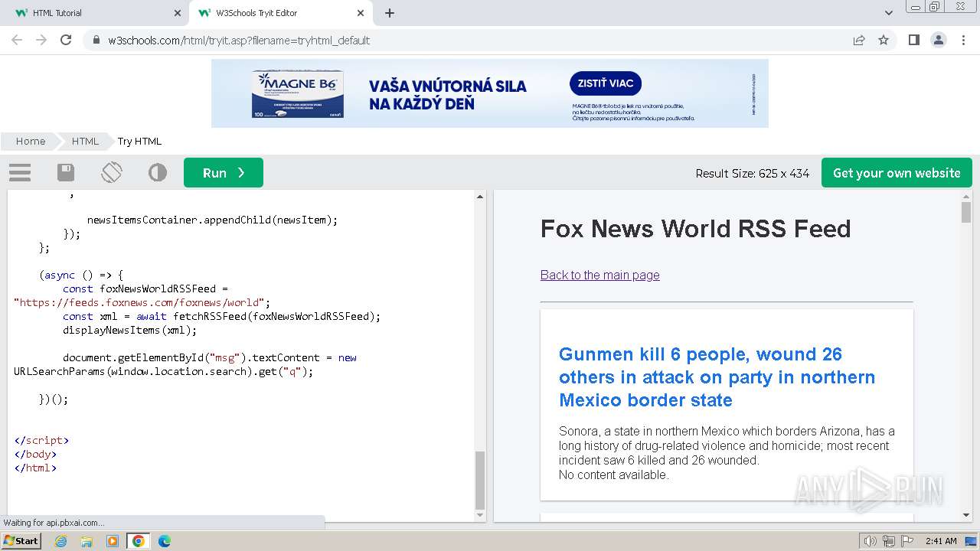Open Microsoft Edge from taskbar

tap(164, 541)
